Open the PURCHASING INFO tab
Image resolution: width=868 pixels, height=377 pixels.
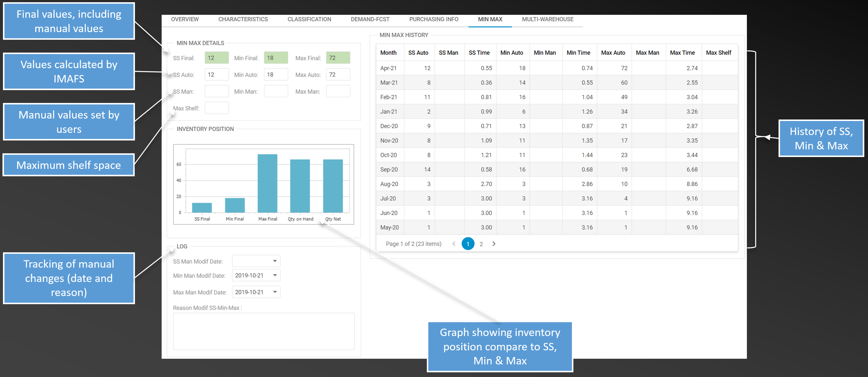point(433,19)
